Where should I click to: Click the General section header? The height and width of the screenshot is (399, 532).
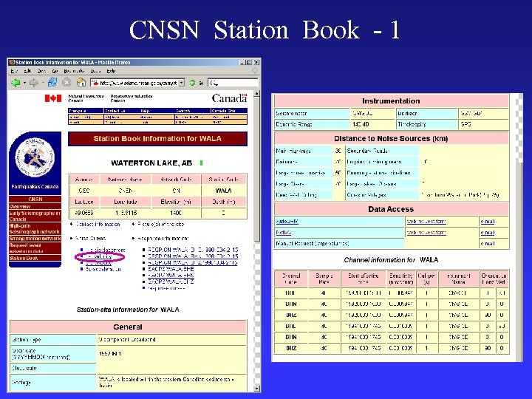coord(128,327)
